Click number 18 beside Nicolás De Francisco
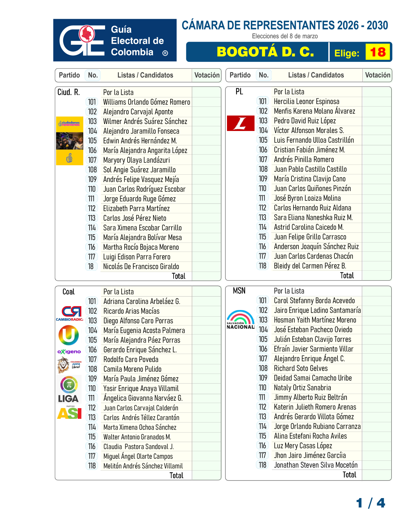 (x=91, y=267)
